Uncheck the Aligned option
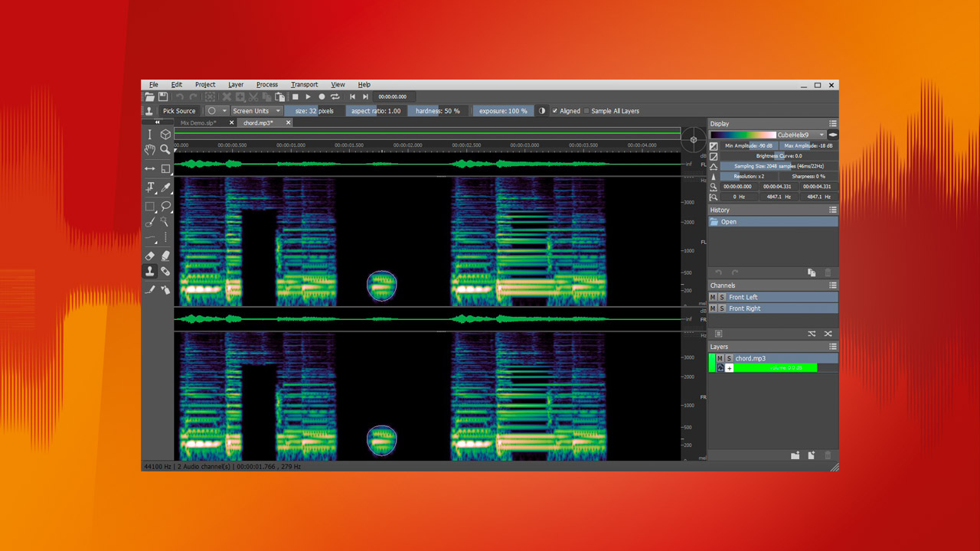 click(554, 111)
